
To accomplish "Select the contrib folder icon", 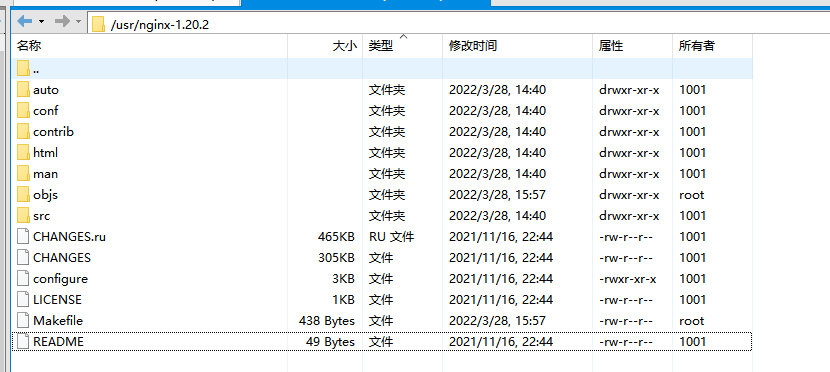I will point(23,131).
